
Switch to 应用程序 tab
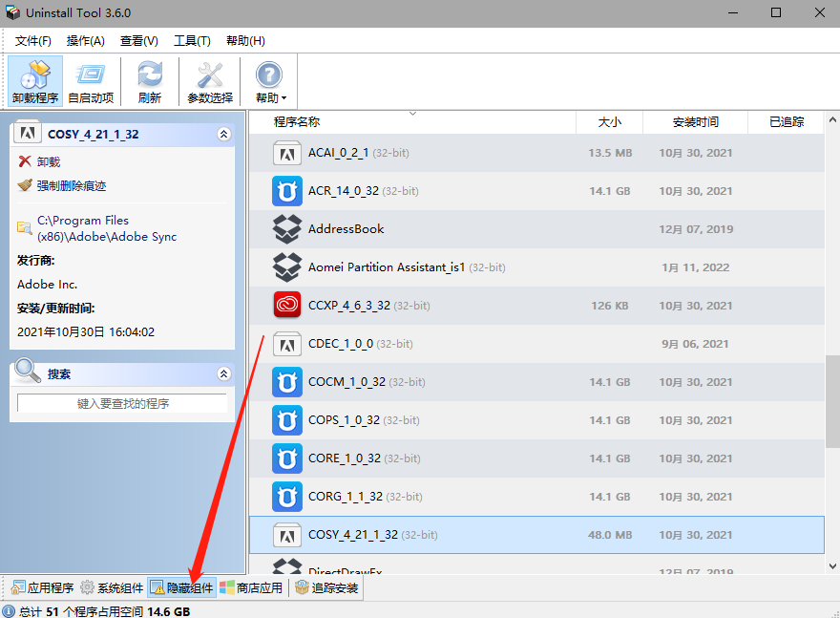(x=42, y=588)
